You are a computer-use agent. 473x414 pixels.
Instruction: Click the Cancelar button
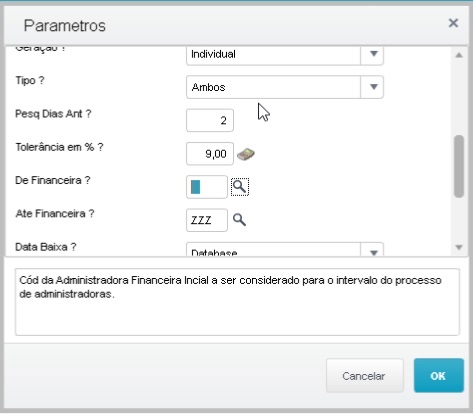(x=365, y=375)
